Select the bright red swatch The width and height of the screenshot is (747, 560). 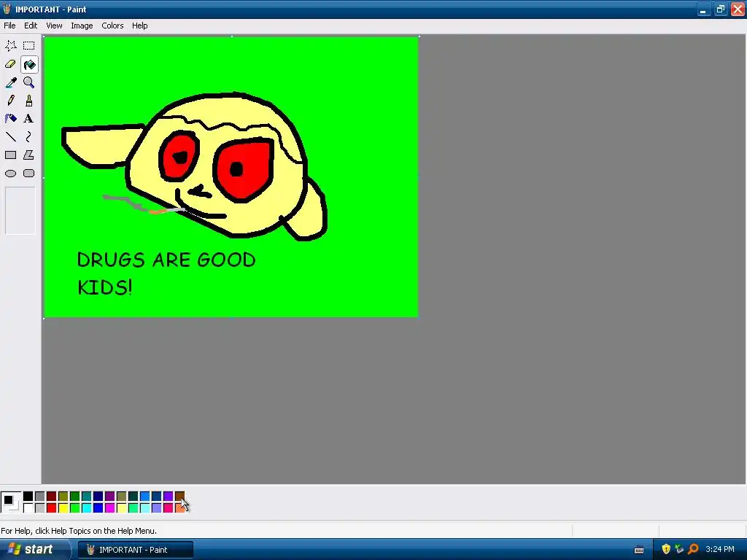(x=52, y=508)
